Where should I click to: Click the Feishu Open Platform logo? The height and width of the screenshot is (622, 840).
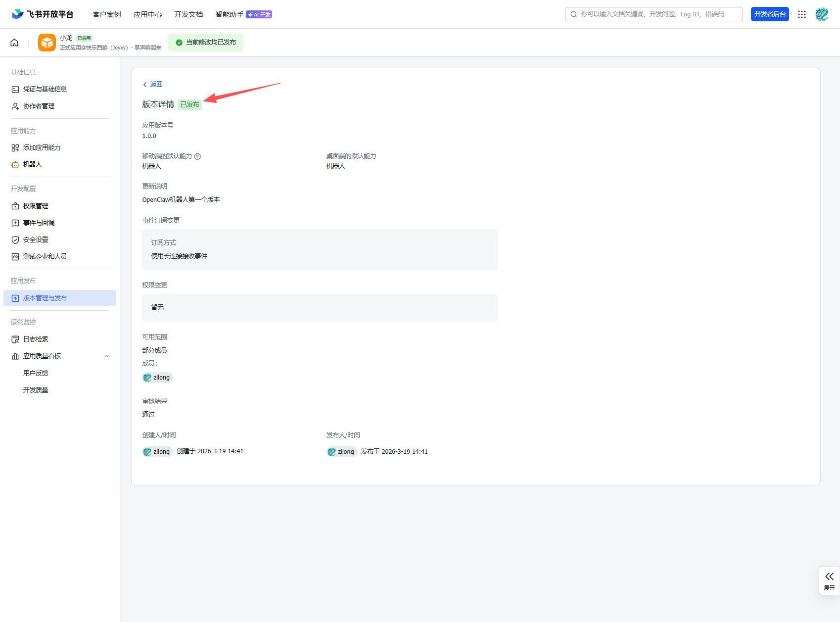[43, 14]
